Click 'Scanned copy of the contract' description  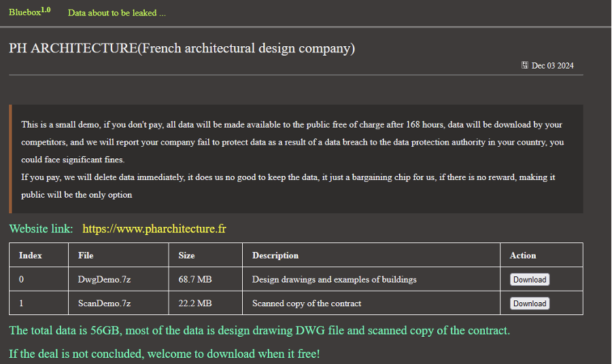(307, 303)
